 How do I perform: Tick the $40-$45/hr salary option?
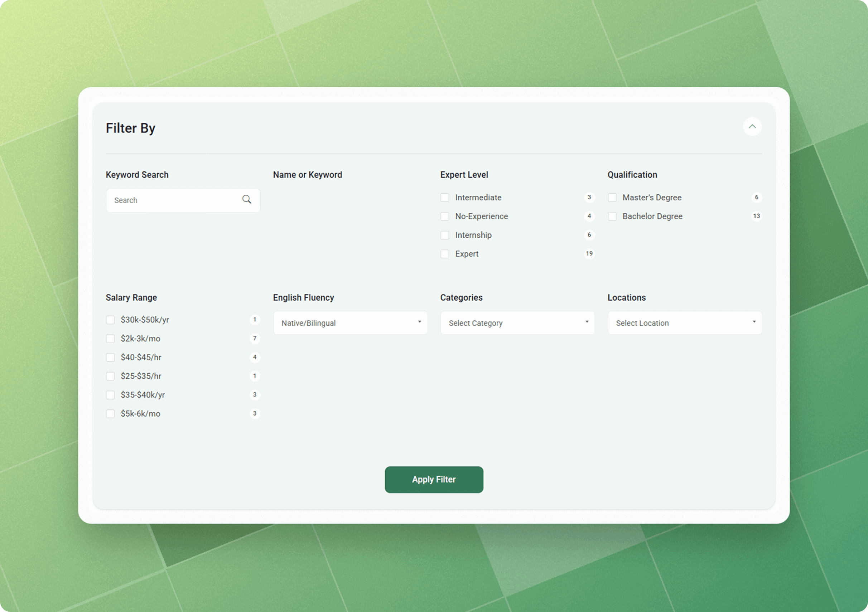pyautogui.click(x=110, y=358)
